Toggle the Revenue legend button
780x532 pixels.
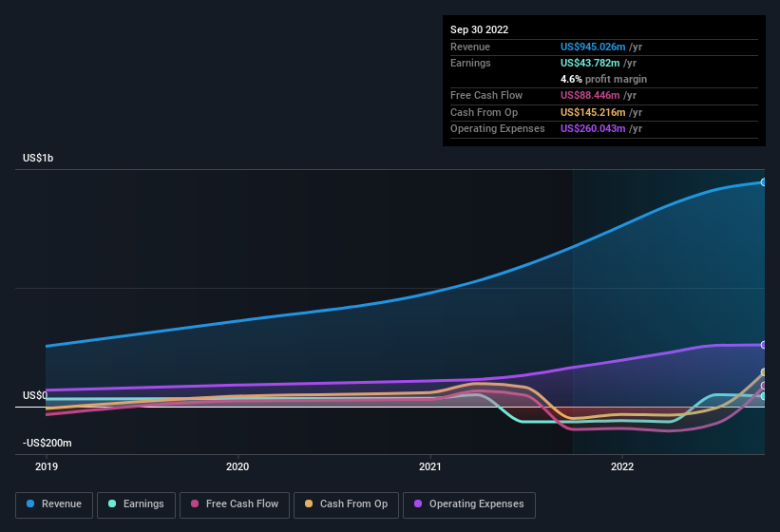54,504
